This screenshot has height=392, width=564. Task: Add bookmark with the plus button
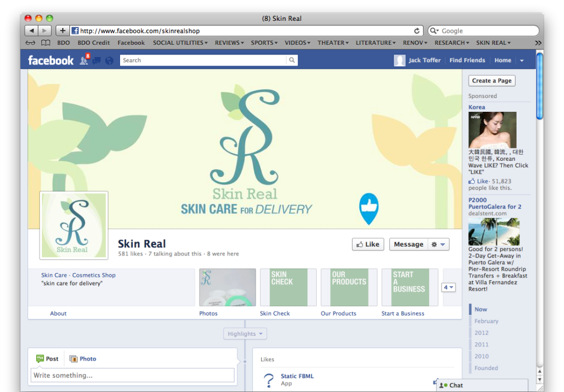63,31
